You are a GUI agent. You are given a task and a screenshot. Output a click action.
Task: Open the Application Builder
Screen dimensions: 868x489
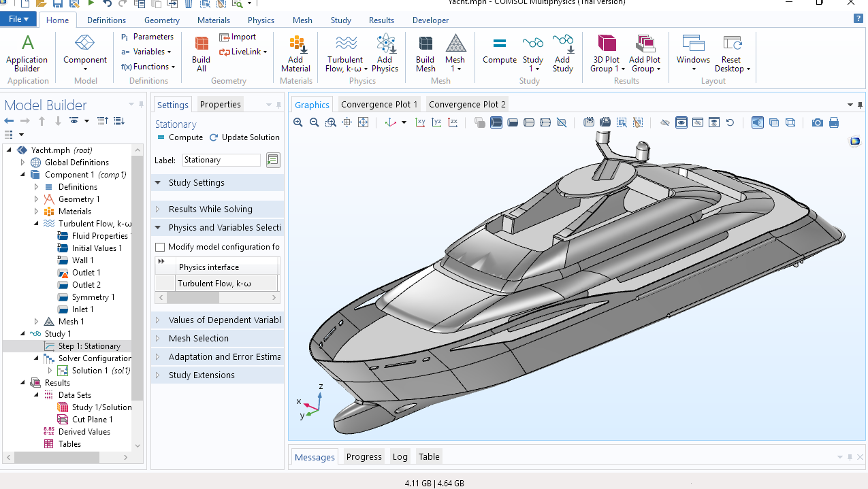pyautogui.click(x=27, y=53)
